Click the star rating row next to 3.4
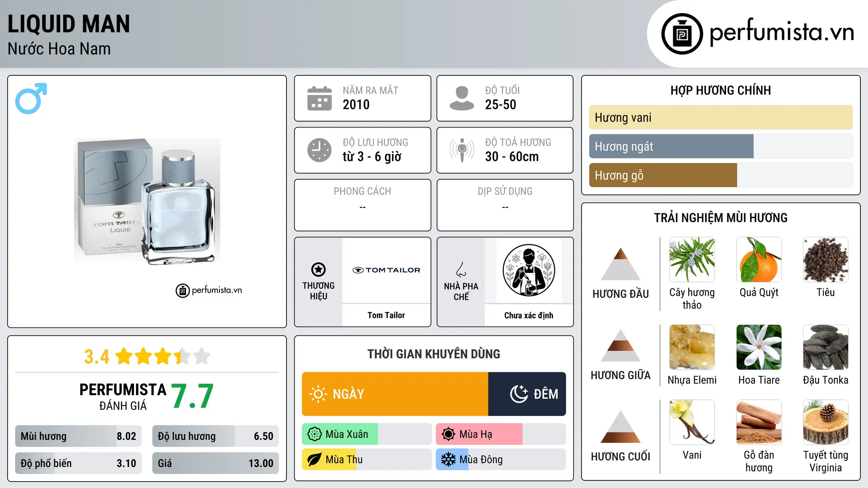868x488 pixels. click(x=163, y=356)
